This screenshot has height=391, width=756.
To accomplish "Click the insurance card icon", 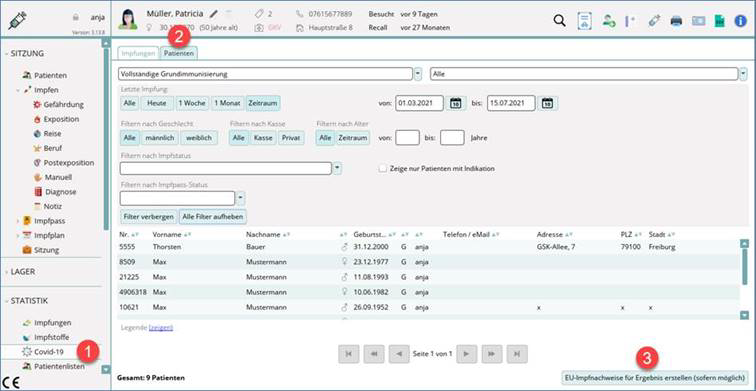I will (698, 21).
